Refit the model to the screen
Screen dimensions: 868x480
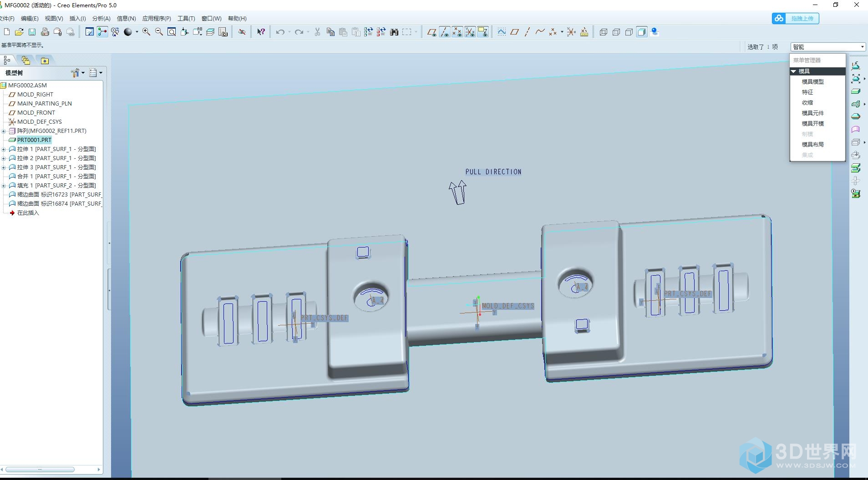172,32
